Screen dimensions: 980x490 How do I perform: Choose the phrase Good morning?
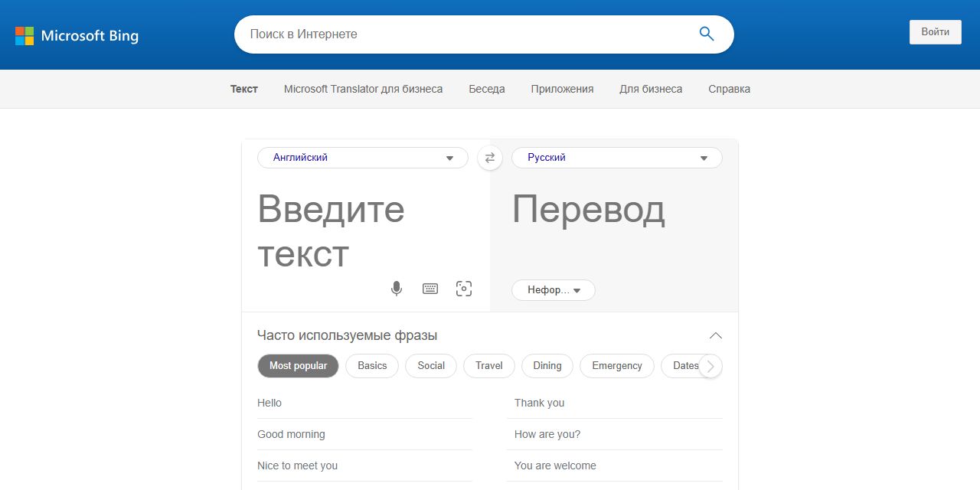(364, 434)
